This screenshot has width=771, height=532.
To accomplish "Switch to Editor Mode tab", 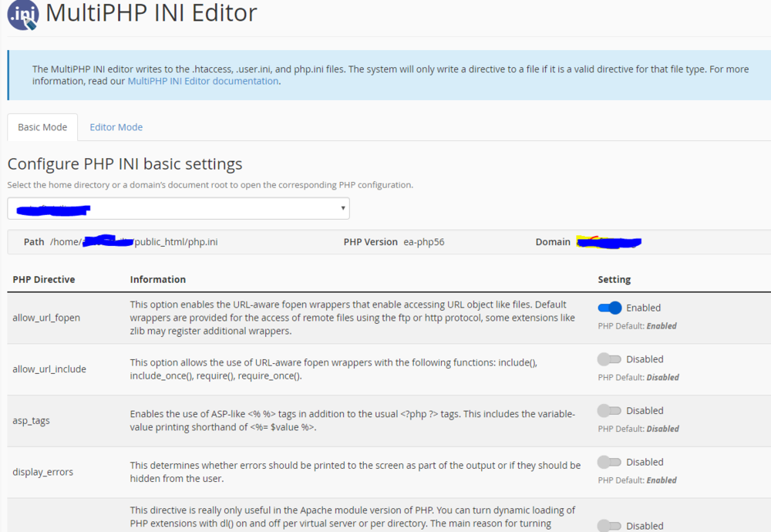I will pyautogui.click(x=116, y=126).
